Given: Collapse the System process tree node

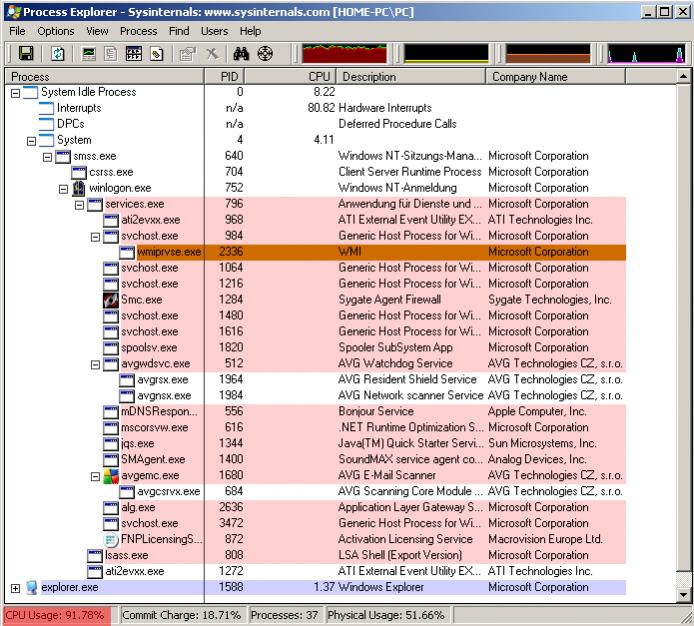Looking at the screenshot, I should (31, 141).
